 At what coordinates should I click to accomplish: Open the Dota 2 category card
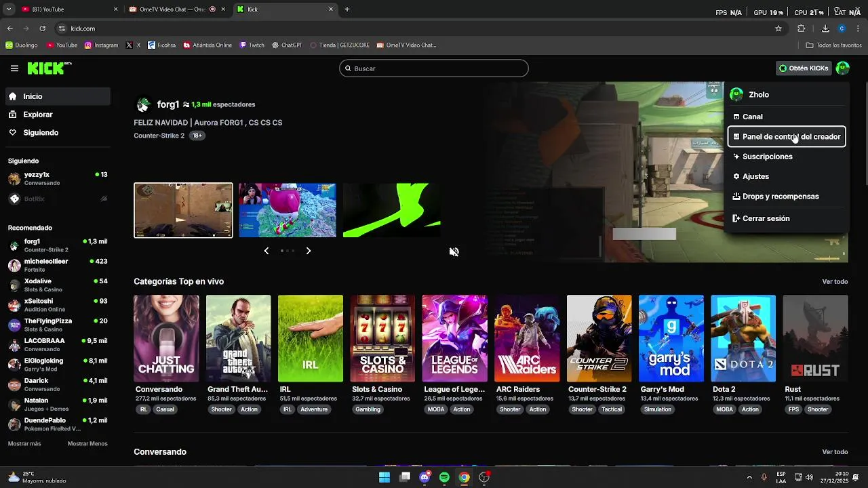pyautogui.click(x=743, y=338)
